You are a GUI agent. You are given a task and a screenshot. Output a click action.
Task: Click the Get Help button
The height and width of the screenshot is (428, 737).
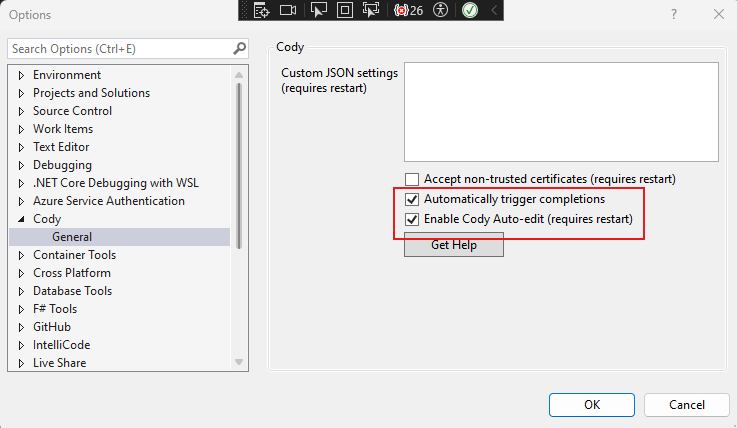(x=454, y=245)
